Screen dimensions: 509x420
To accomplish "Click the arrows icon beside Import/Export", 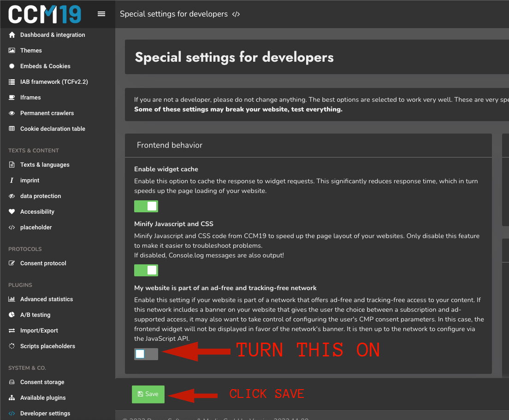I will click(12, 331).
